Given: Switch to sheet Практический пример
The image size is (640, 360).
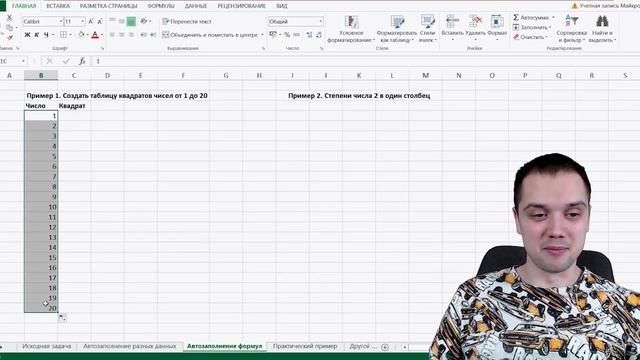Looking at the screenshot, I should (305, 346).
